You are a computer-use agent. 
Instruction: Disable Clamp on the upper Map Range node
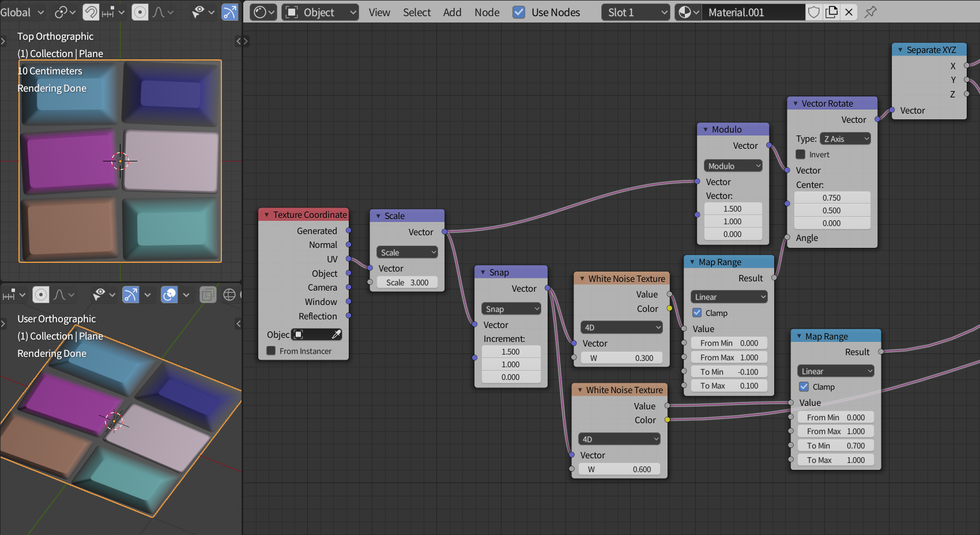coord(698,312)
